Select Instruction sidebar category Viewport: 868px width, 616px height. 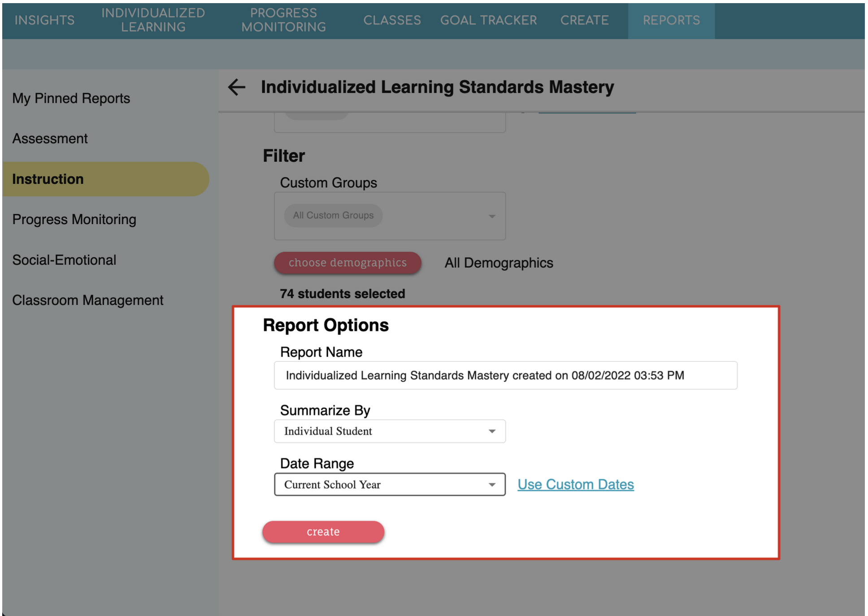pyautogui.click(x=48, y=179)
